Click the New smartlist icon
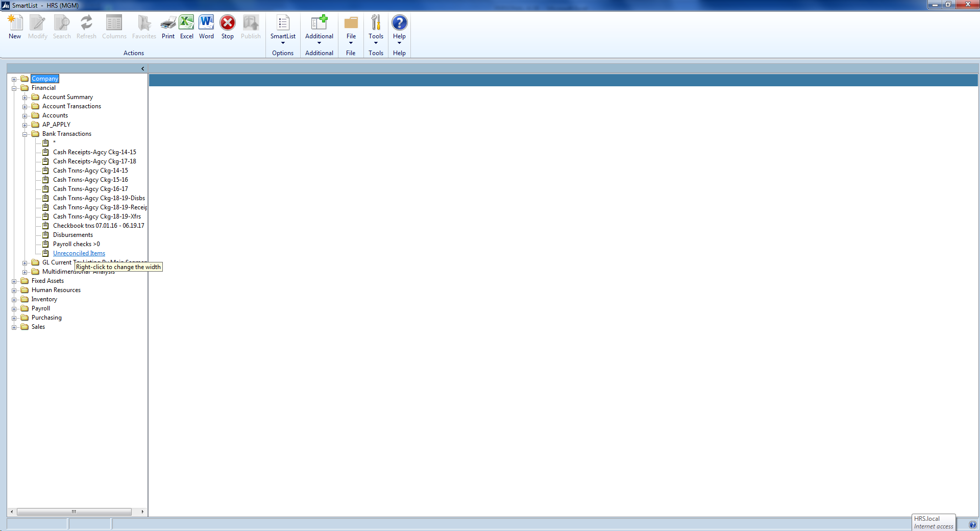Screen dimensions: 980x531 pos(15,23)
